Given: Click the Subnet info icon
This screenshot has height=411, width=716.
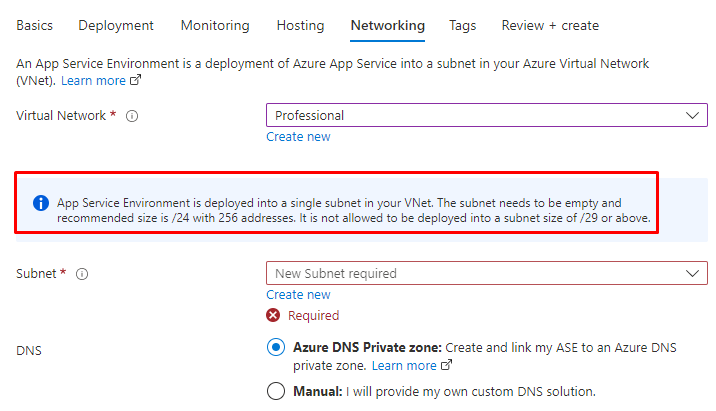Looking at the screenshot, I should [83, 274].
